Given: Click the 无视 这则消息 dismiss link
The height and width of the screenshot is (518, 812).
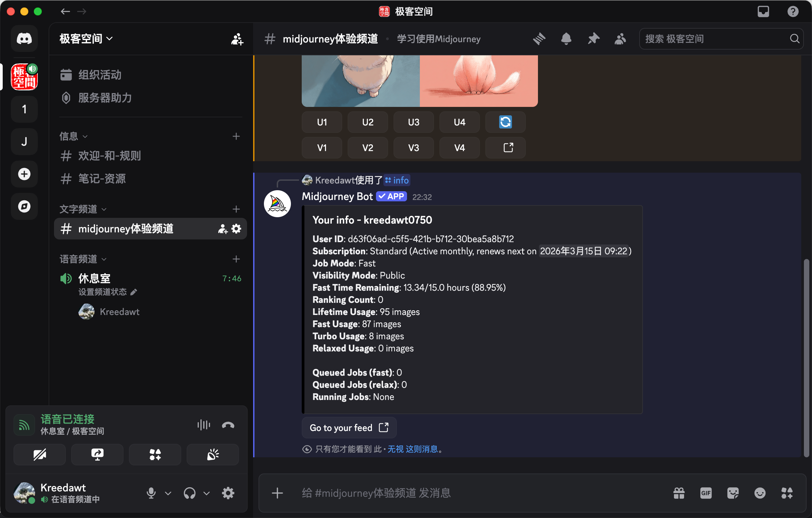Looking at the screenshot, I should 412,449.
